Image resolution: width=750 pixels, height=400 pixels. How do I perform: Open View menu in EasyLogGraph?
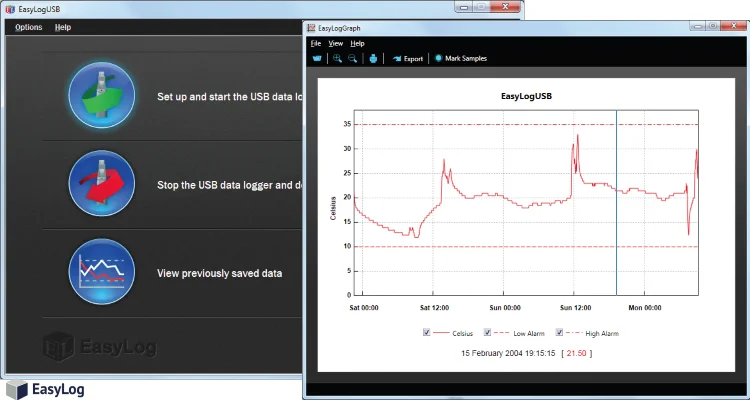point(336,44)
